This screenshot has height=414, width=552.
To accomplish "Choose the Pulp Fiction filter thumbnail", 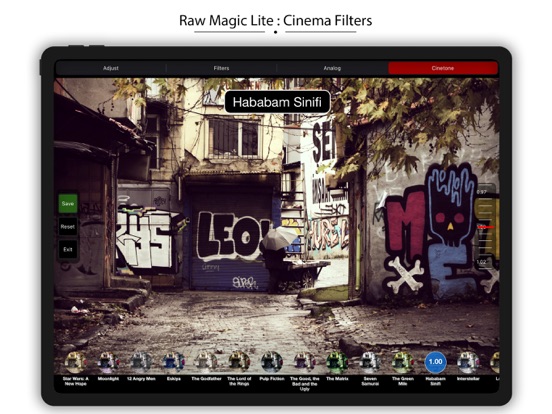I will point(272,362).
